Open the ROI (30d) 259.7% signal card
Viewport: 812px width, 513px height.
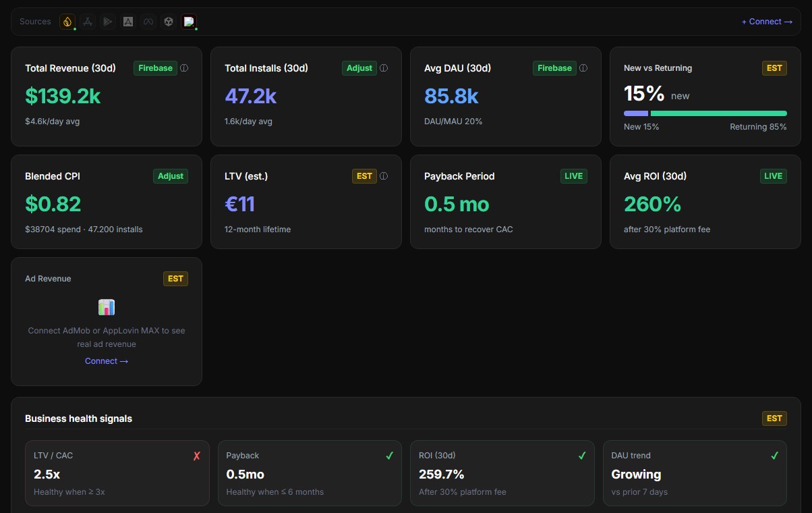[502, 473]
